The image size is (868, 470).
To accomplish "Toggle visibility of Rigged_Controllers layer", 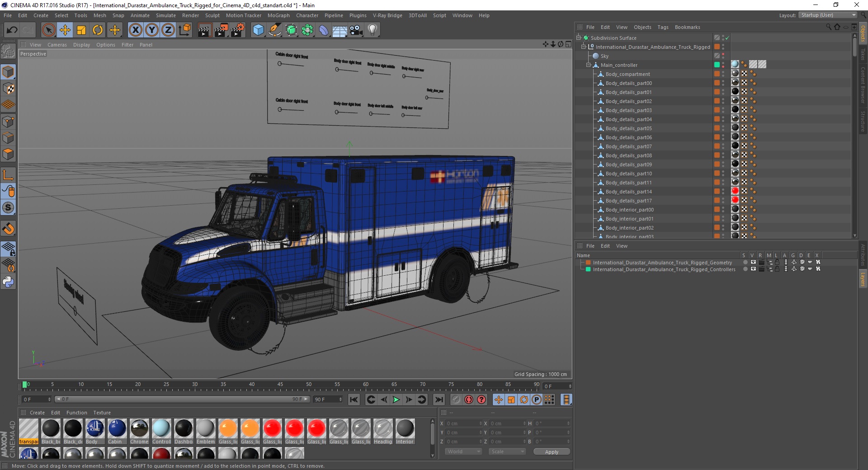I will click(x=753, y=269).
